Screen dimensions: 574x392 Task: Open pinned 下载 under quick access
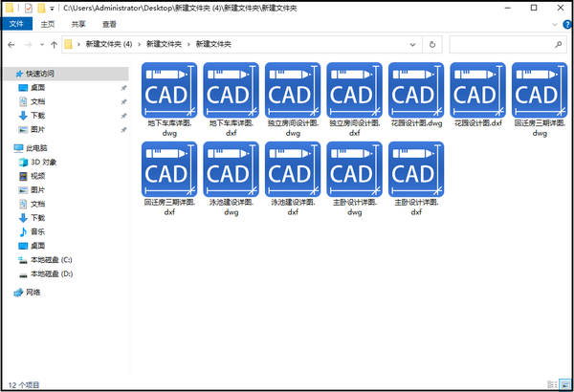point(37,116)
